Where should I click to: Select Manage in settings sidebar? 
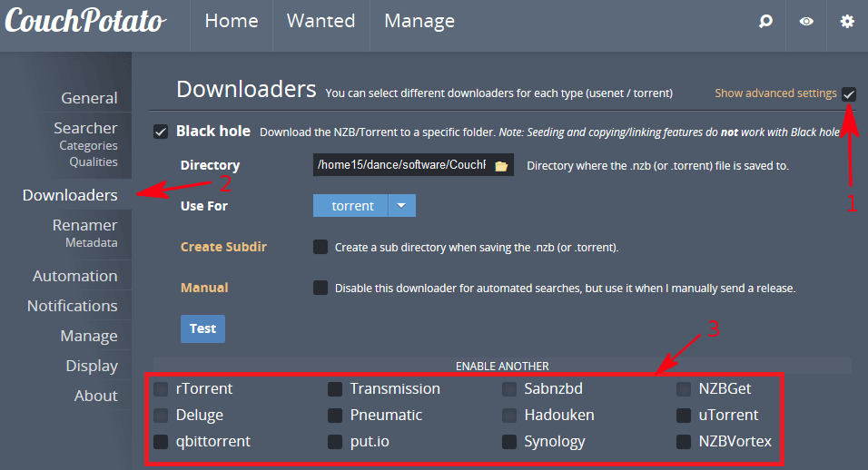click(x=89, y=336)
